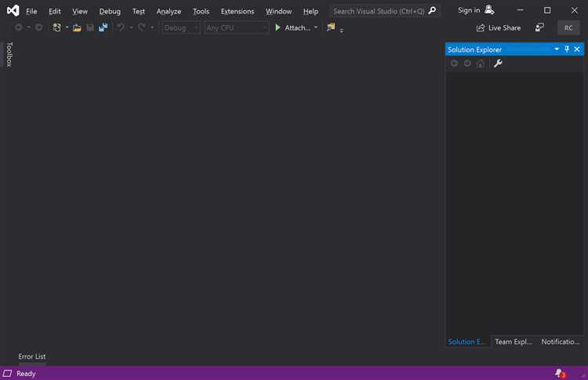Toggle auto-hide pin on Solution Explorer
This screenshot has height=380, width=588.
coord(567,49)
